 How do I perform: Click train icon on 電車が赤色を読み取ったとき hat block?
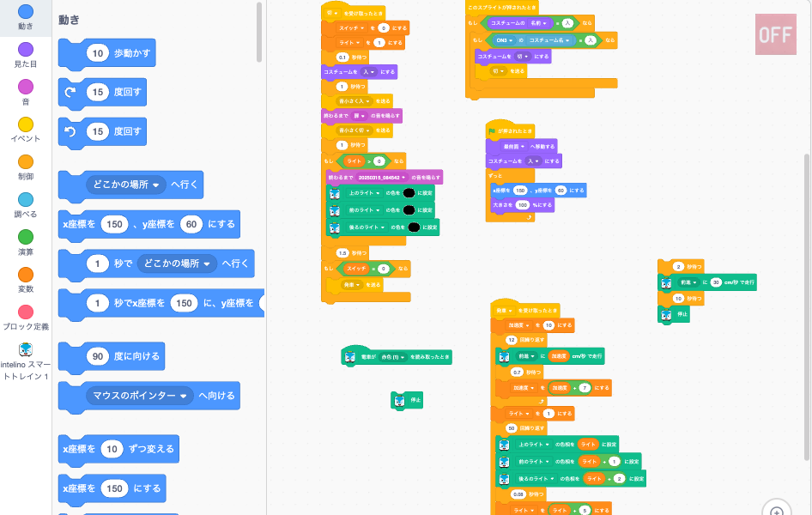coord(349,357)
